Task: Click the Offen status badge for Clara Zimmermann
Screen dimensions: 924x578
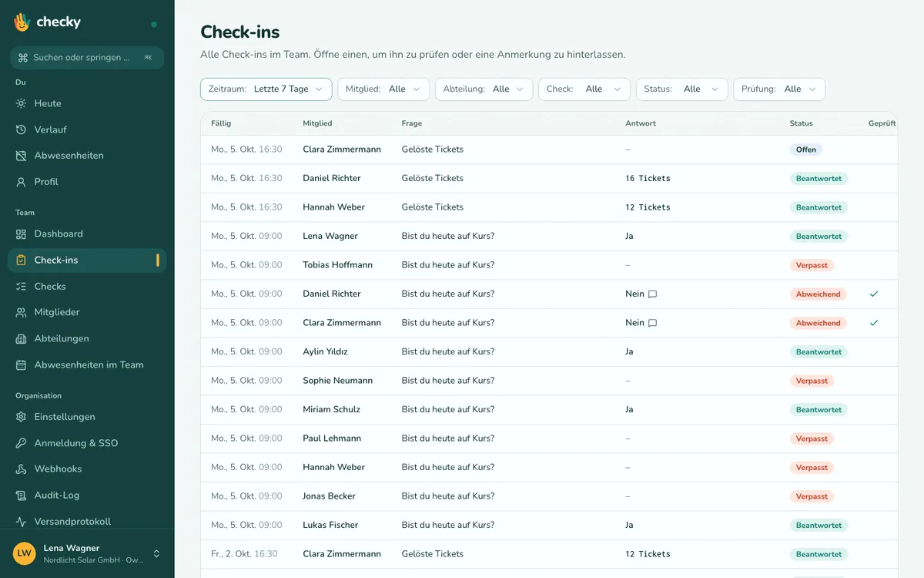Action: (806, 150)
